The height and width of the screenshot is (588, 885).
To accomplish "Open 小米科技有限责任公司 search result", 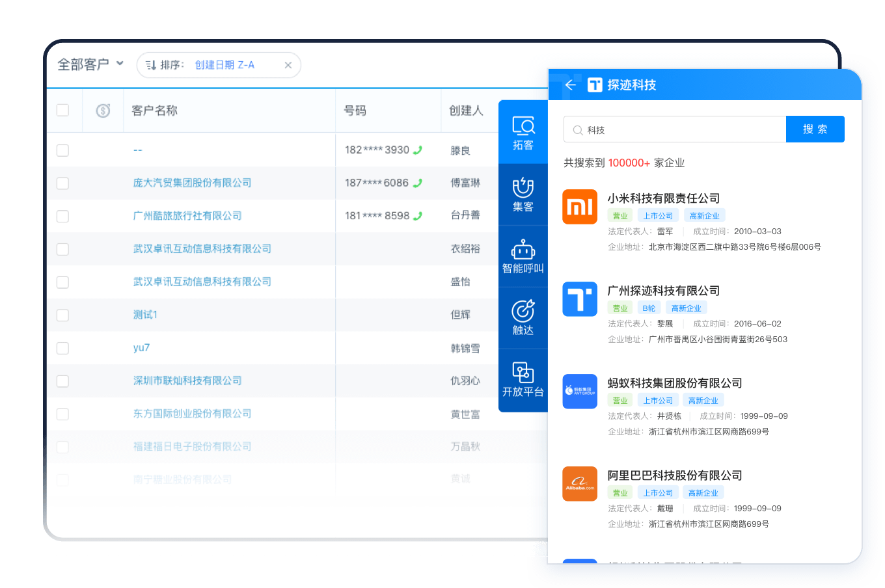I will [664, 198].
